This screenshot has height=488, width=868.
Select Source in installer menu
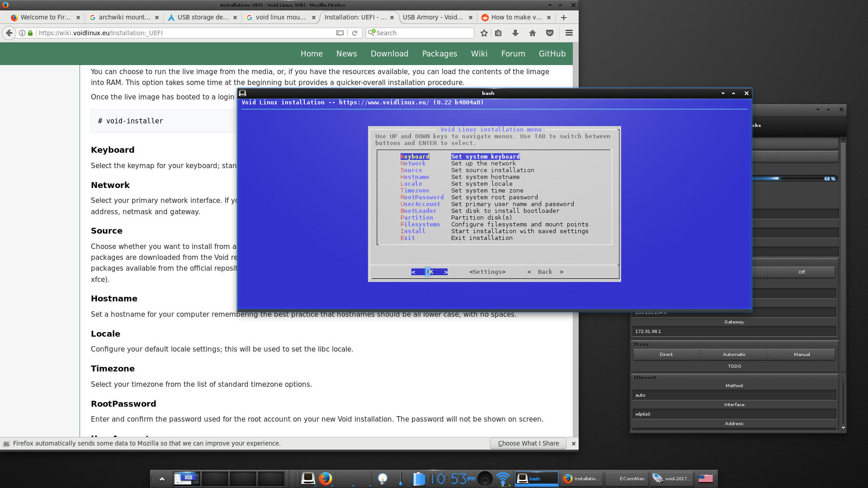click(411, 170)
